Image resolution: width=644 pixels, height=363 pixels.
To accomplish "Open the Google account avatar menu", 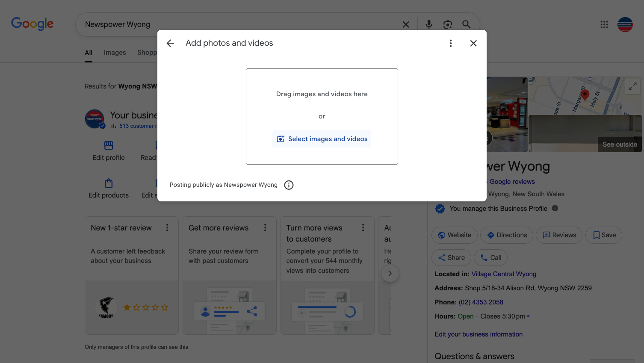I will click(625, 24).
